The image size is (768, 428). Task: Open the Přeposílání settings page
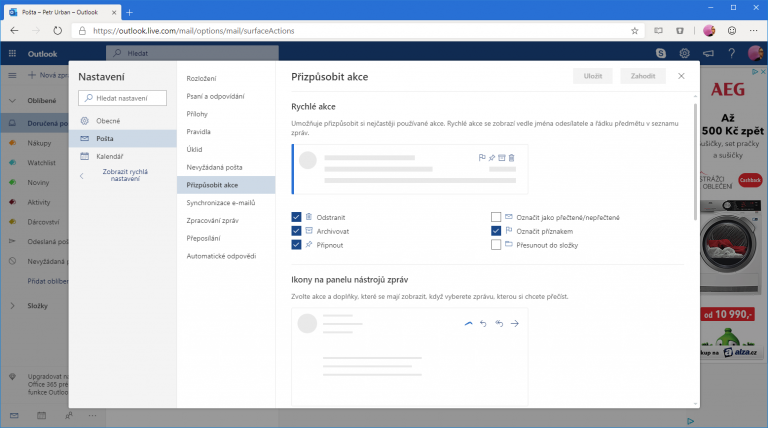226,238
